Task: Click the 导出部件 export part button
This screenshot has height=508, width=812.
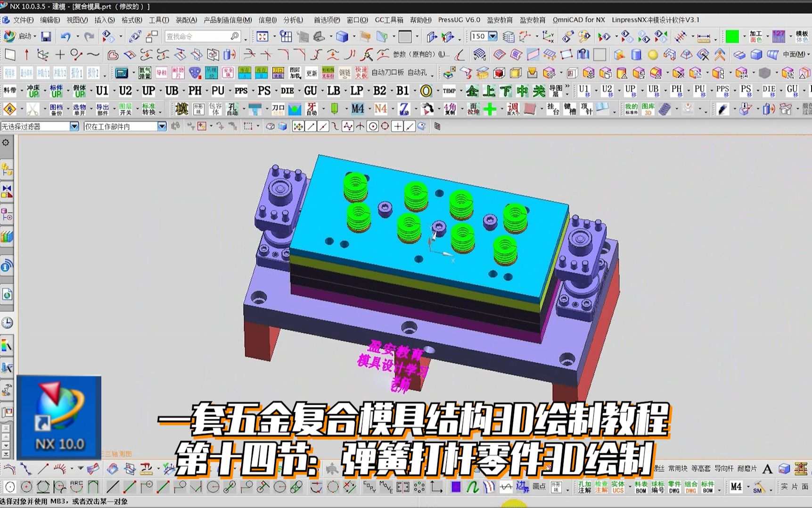Action: tap(102, 109)
